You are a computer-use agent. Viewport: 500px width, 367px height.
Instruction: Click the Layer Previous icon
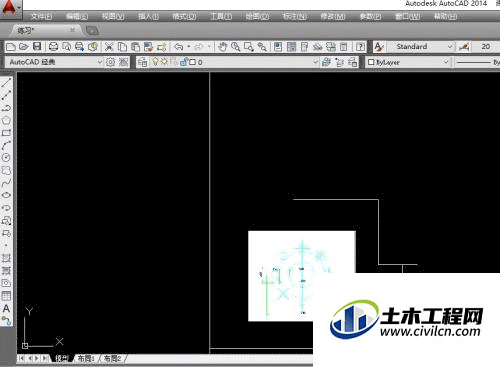tap(339, 62)
